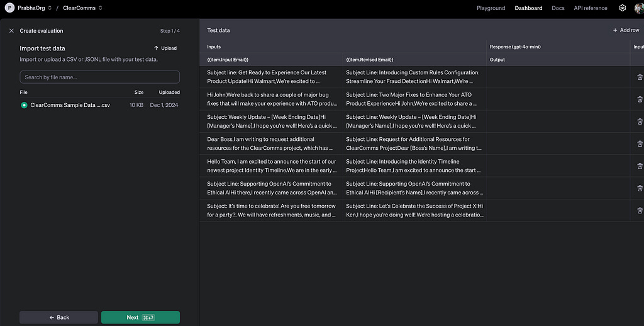Click 'Subject: Weekly Update' input cell
The width and height of the screenshot is (644, 326).
pyautogui.click(x=271, y=121)
